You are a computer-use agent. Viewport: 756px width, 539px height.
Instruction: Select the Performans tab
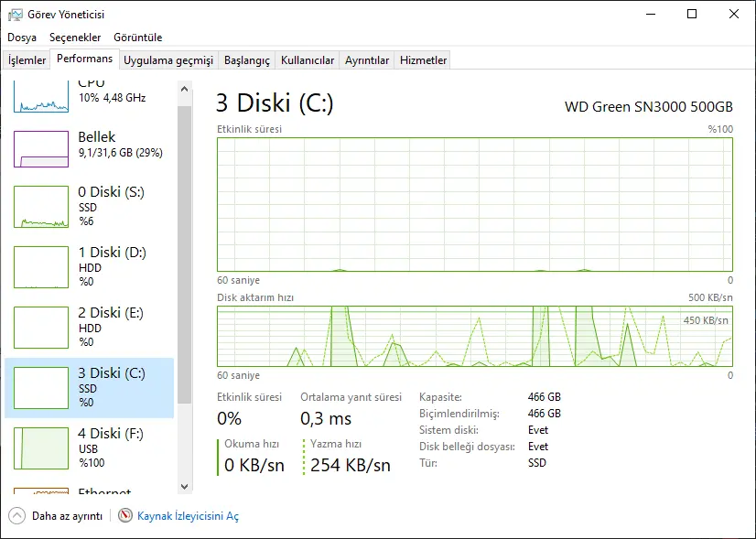(85, 59)
